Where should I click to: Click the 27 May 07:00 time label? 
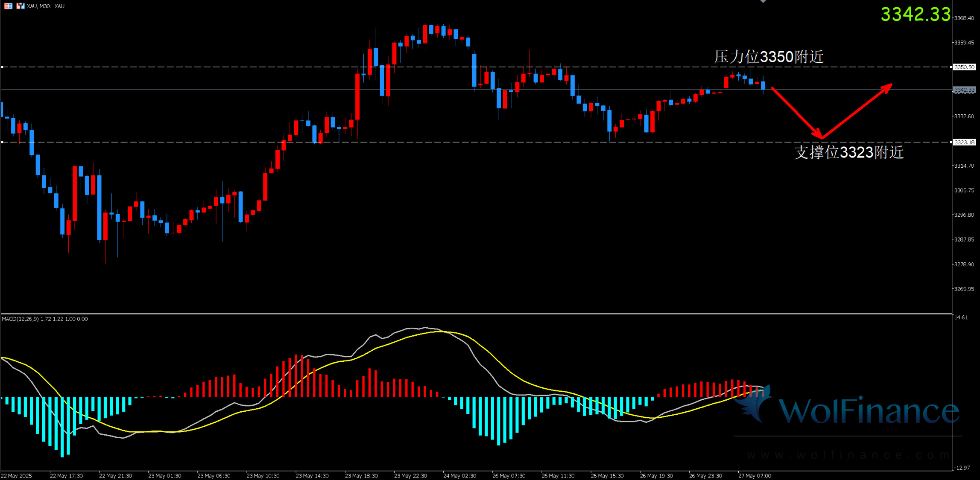click(x=755, y=476)
